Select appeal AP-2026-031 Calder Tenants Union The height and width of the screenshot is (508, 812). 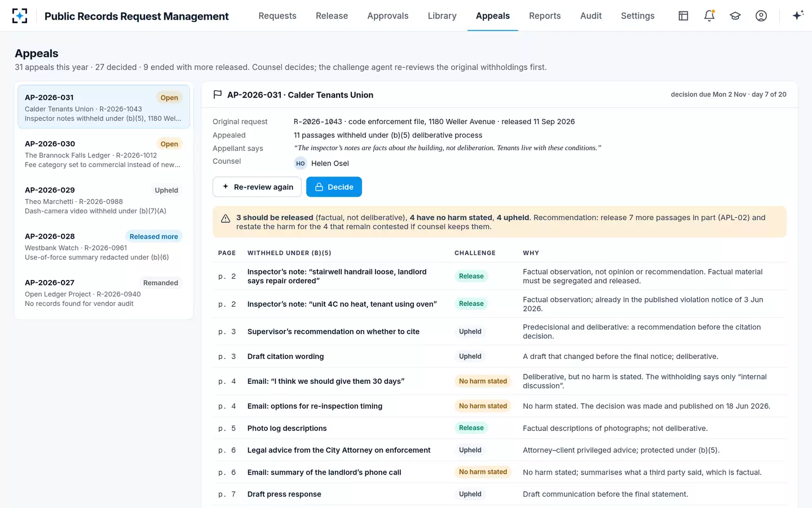point(104,107)
